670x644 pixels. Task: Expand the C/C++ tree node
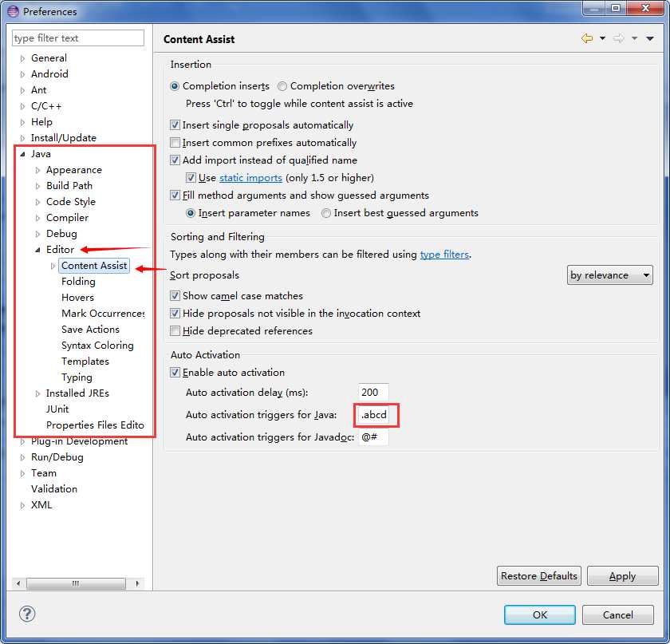[22, 106]
